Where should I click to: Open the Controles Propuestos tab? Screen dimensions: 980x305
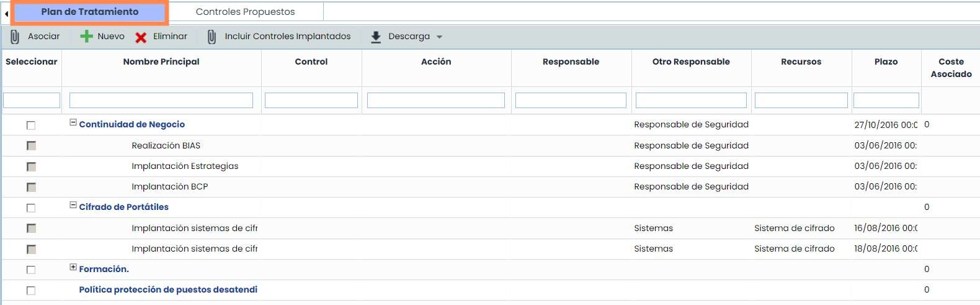click(x=245, y=12)
